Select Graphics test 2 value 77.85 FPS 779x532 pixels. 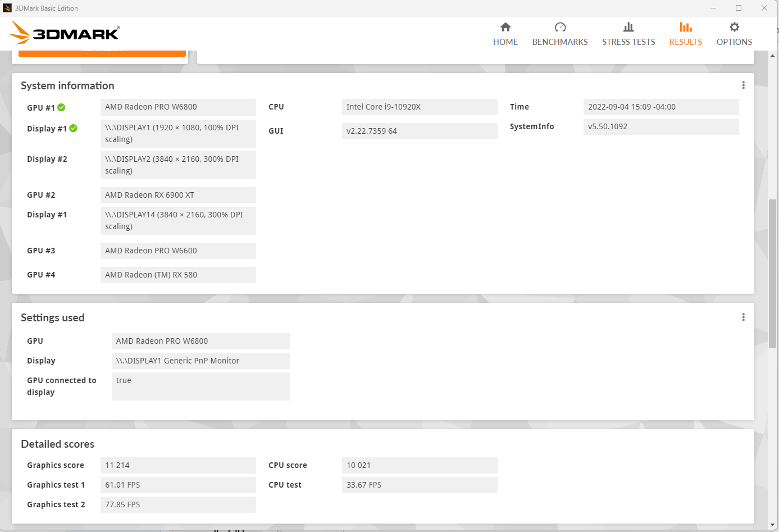tap(178, 504)
